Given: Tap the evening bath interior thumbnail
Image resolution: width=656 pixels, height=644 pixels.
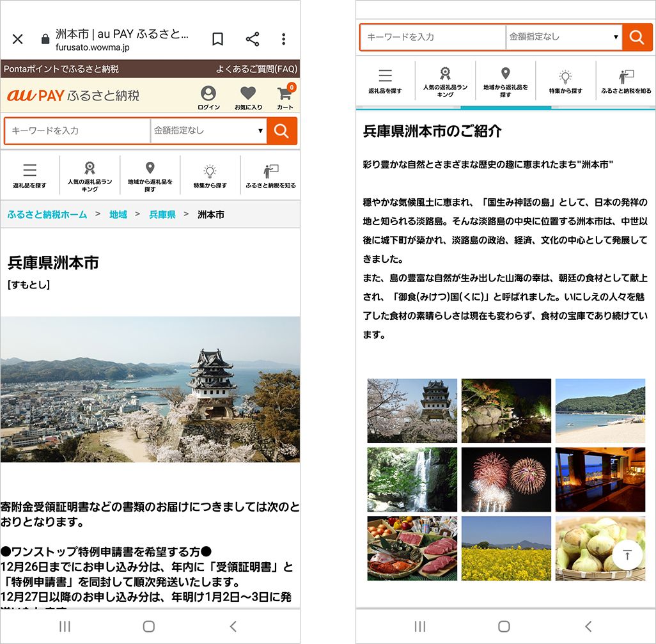Looking at the screenshot, I should point(600,480).
